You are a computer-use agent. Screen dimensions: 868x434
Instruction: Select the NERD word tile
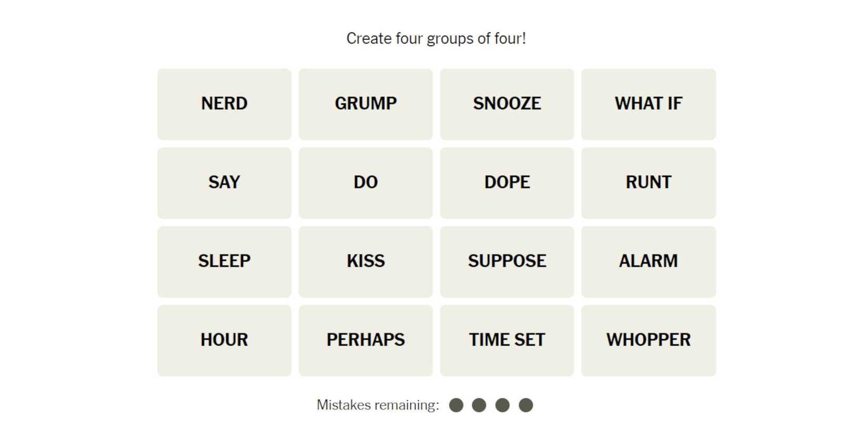click(x=224, y=104)
